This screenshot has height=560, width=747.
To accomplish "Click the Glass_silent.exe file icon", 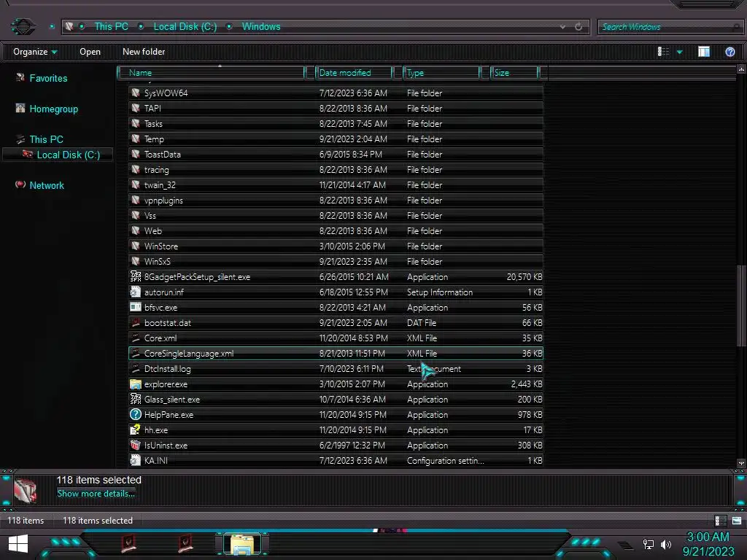I will click(x=135, y=399).
